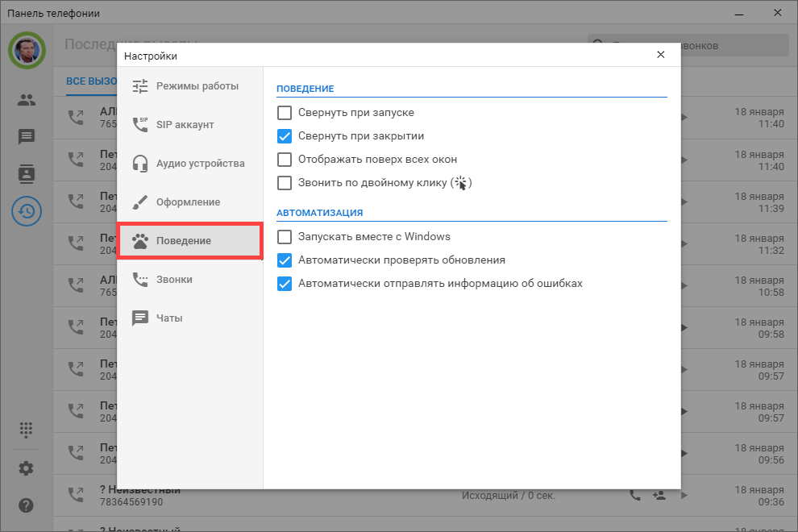This screenshot has height=532, width=798.
Task: Open the help question mark icon
Action: pyautogui.click(x=27, y=505)
